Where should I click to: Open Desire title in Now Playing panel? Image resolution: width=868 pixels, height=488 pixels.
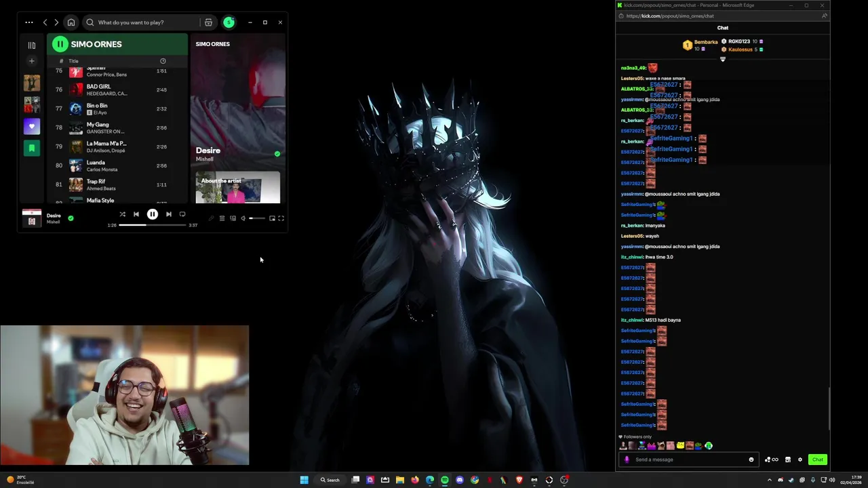(x=208, y=150)
